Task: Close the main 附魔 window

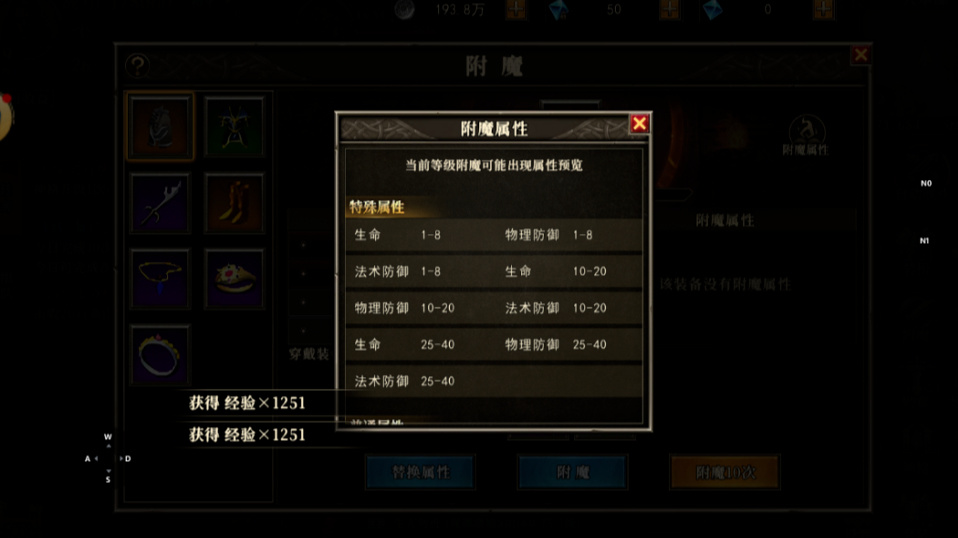Action: [861, 55]
